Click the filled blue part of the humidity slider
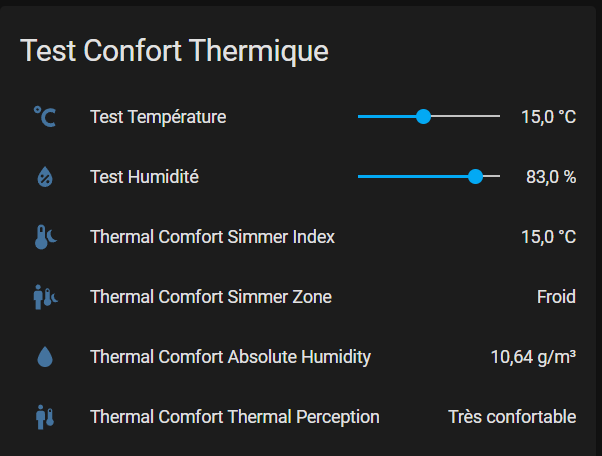602x456 pixels. pyautogui.click(x=413, y=177)
